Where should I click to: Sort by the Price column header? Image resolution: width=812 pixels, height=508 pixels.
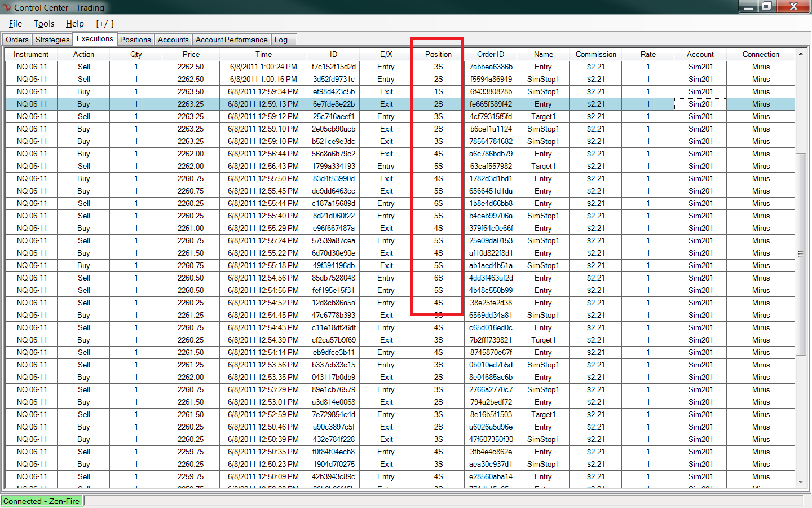[191, 54]
